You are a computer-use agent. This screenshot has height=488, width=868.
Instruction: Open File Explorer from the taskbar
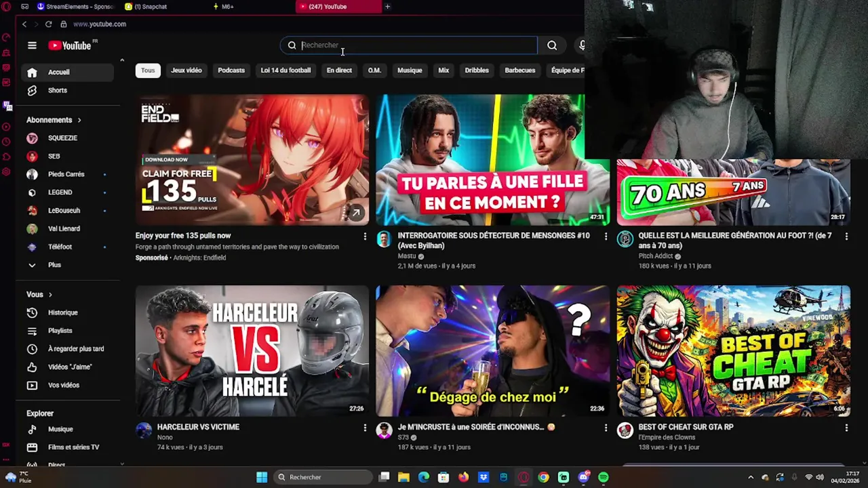click(x=403, y=477)
